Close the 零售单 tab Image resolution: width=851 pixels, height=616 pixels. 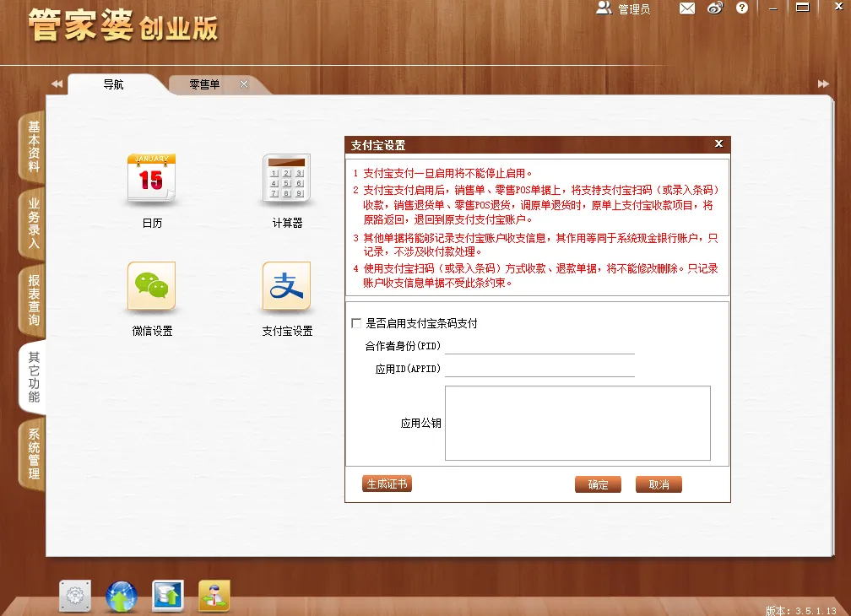pos(244,84)
